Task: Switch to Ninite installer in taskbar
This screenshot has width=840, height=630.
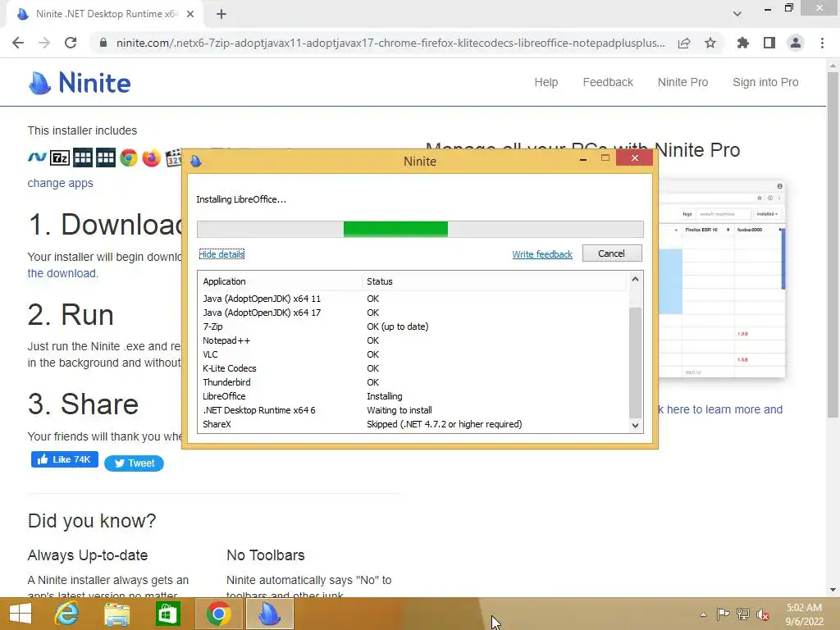Action: (269, 614)
